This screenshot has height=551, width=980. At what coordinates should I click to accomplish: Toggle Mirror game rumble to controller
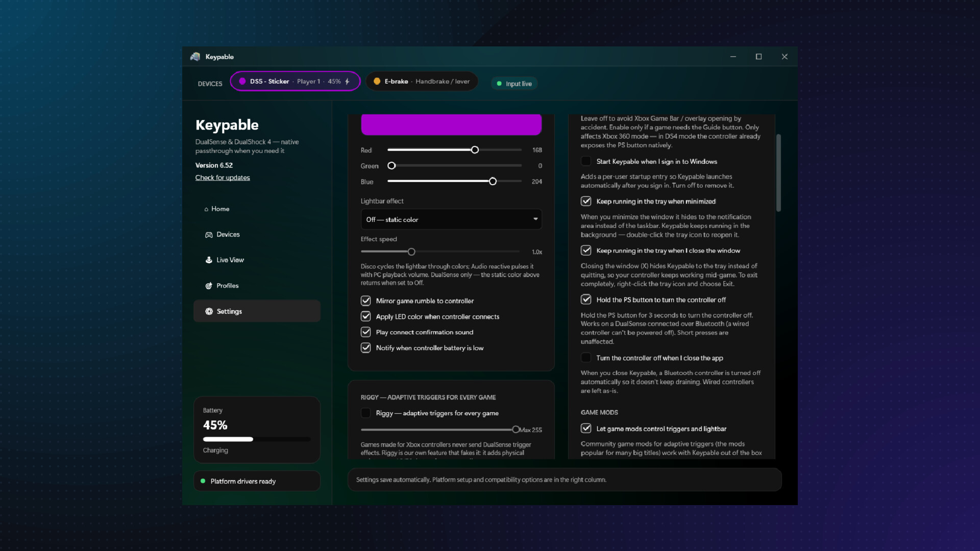pos(365,300)
